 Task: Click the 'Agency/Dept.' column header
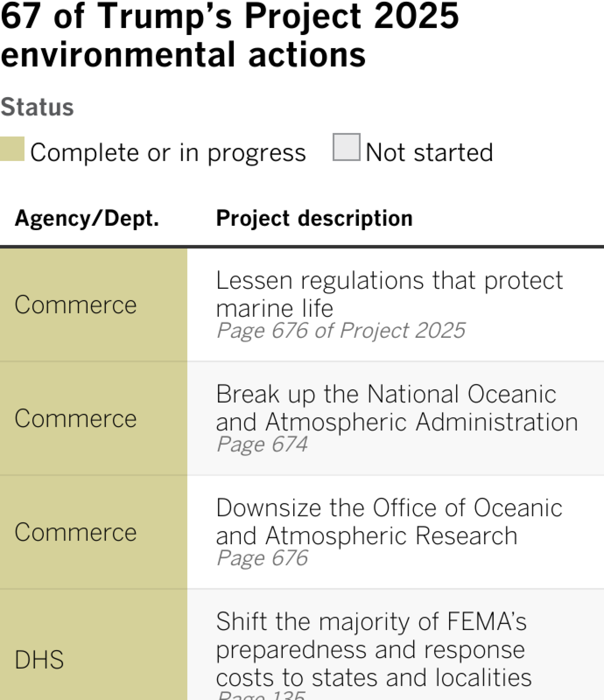click(x=87, y=218)
